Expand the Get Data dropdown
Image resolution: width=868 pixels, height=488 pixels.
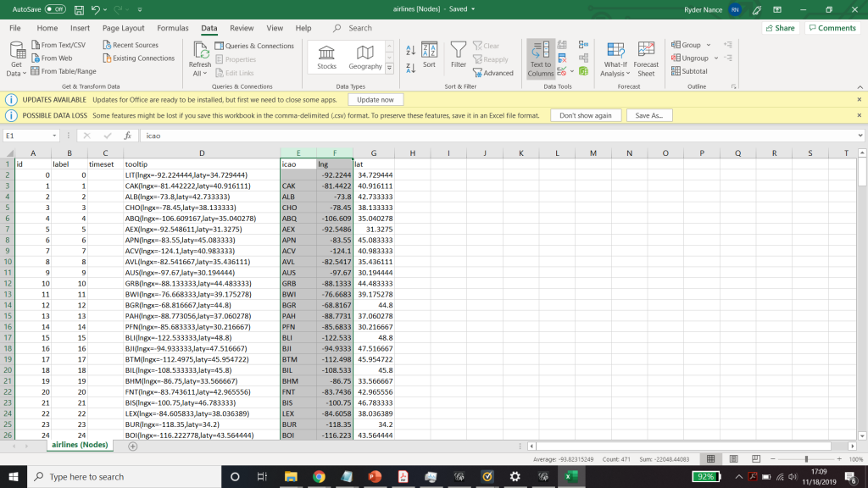pyautogui.click(x=16, y=69)
